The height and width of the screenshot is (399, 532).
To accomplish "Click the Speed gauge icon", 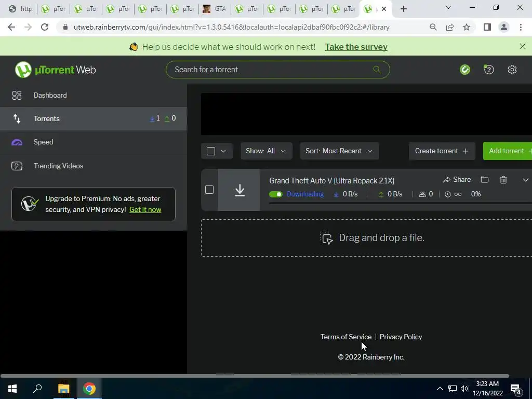I will 17,142.
